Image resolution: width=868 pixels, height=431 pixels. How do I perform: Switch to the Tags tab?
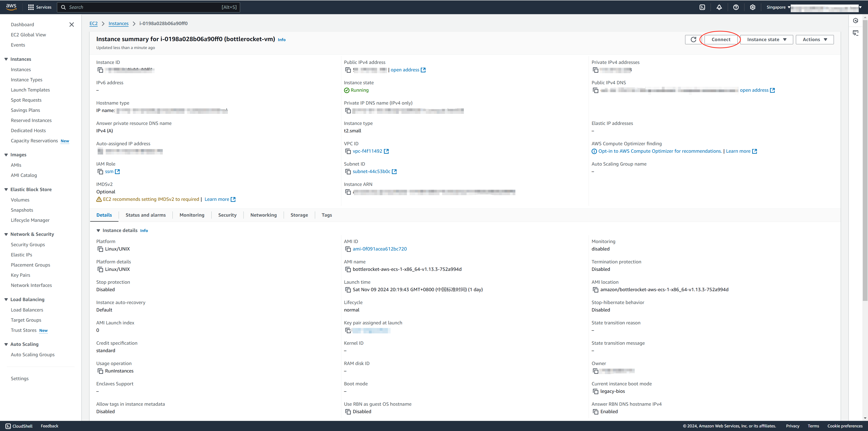tap(326, 215)
